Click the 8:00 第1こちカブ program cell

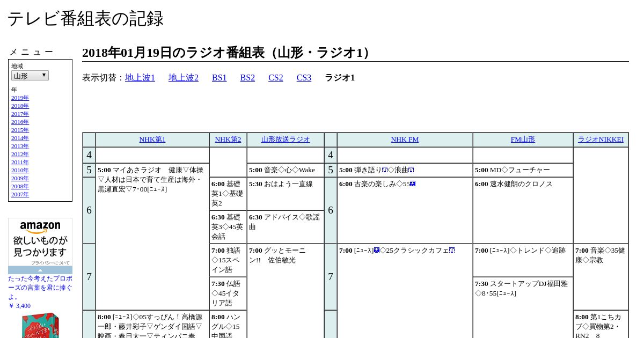tap(601, 324)
